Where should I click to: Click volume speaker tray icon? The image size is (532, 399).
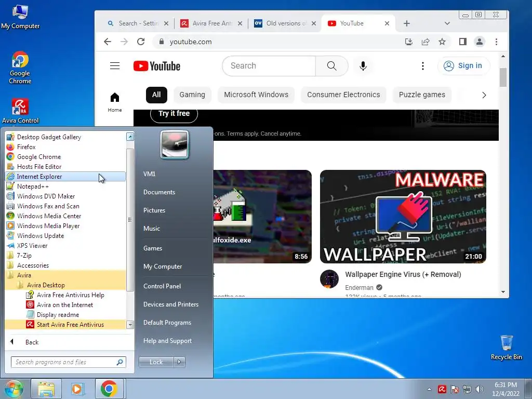480,389
